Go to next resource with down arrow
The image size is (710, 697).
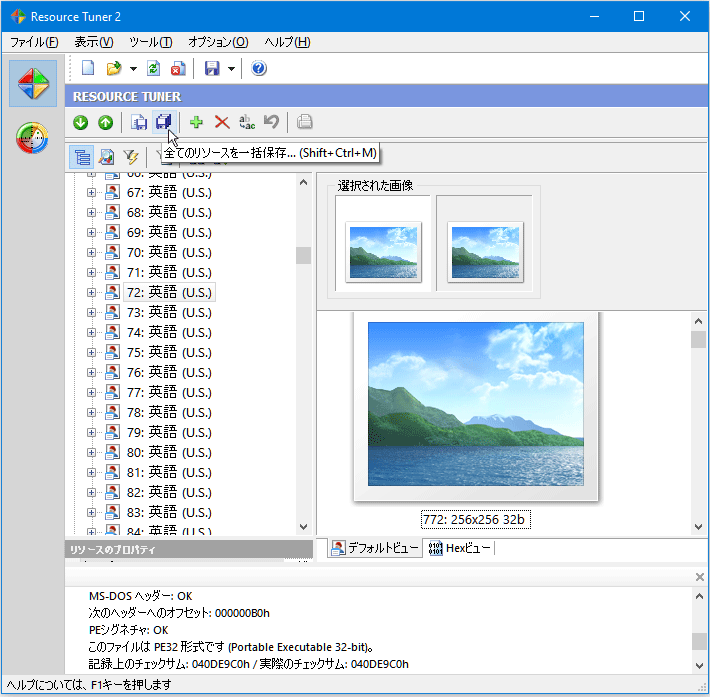tap(81, 122)
